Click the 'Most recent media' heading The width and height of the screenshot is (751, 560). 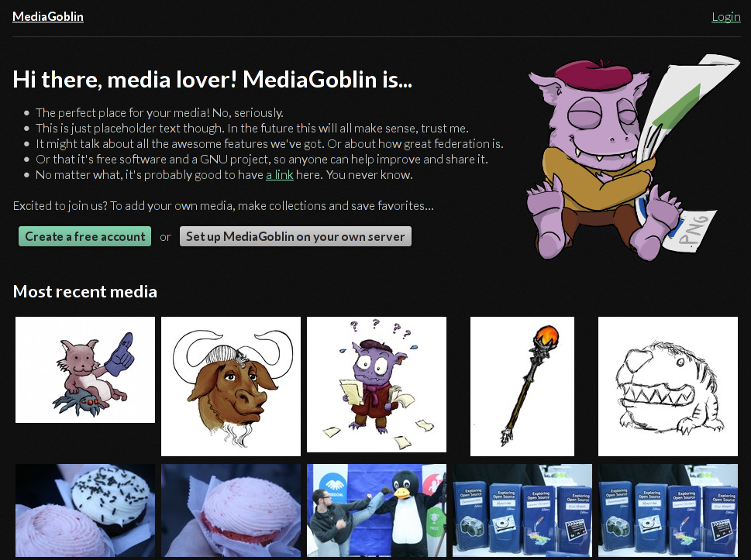(84, 291)
